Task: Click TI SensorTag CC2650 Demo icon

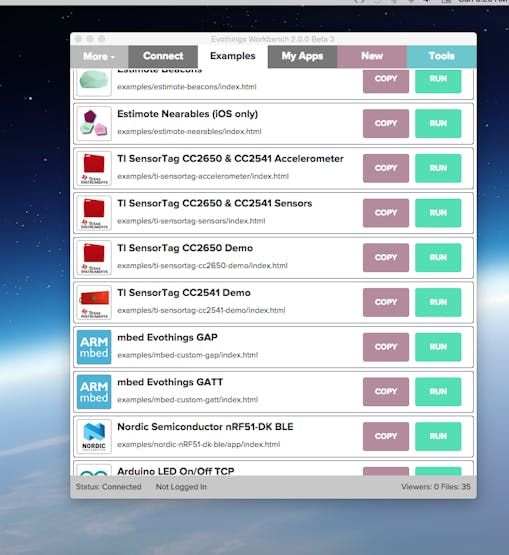Action: pos(94,257)
